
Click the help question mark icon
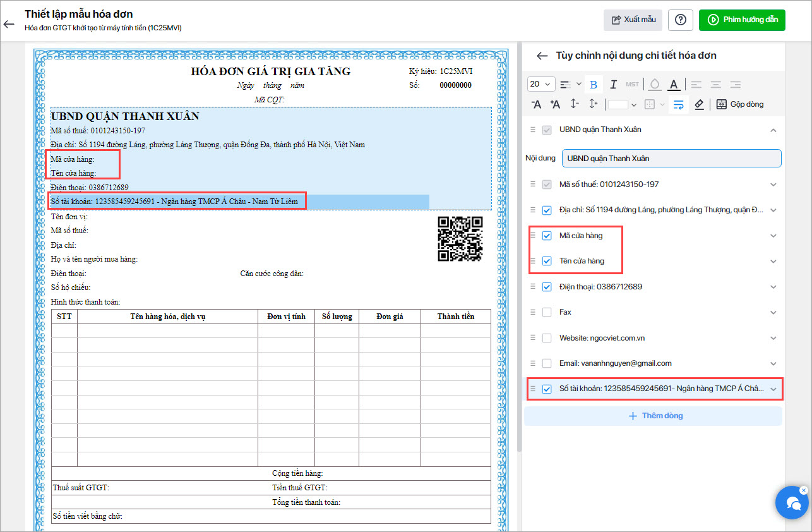681,20
